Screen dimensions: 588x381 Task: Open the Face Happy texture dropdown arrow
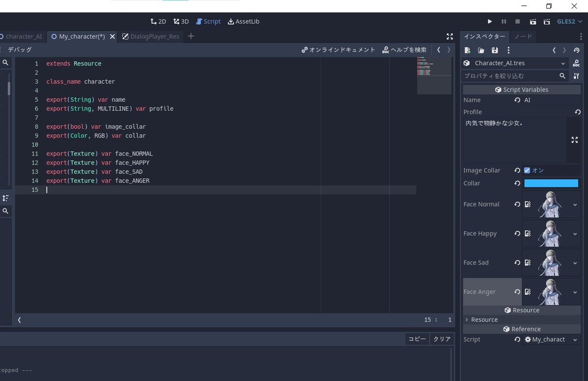(575, 234)
